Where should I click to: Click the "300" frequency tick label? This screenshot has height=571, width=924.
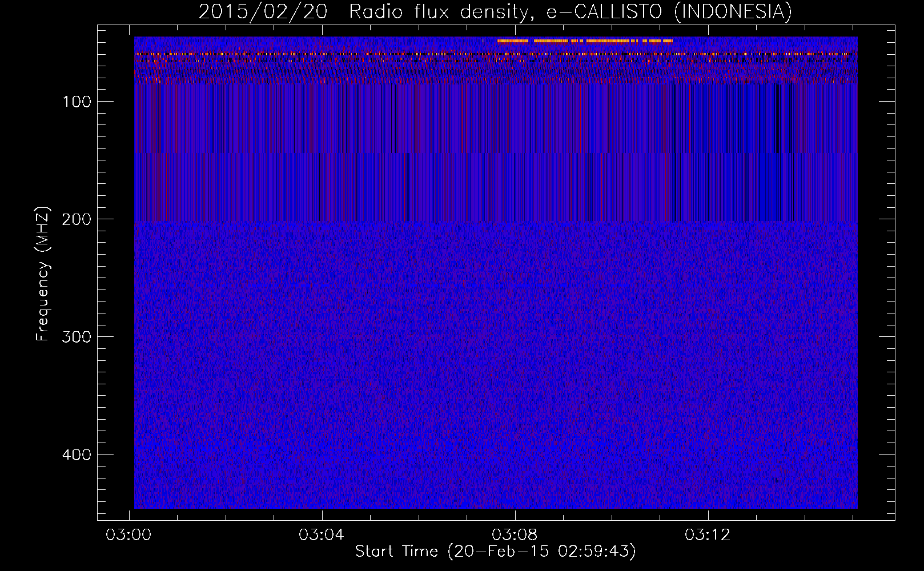tap(77, 337)
